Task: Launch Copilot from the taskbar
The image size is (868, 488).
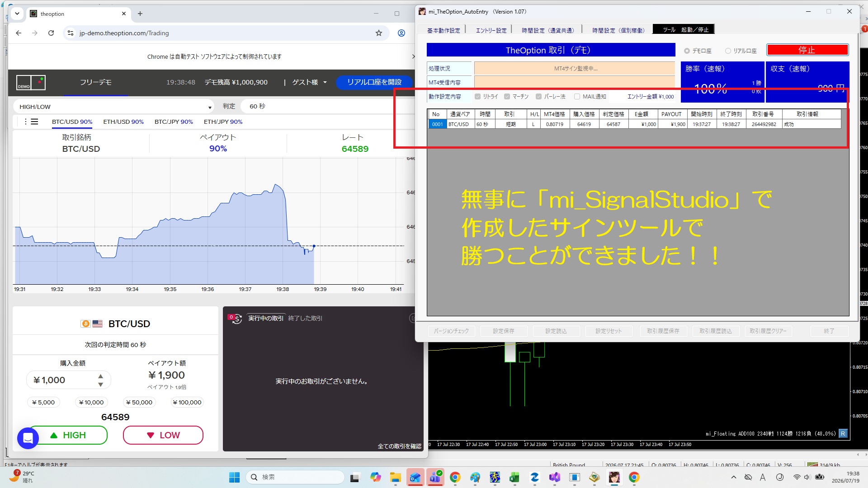Action: [x=375, y=477]
